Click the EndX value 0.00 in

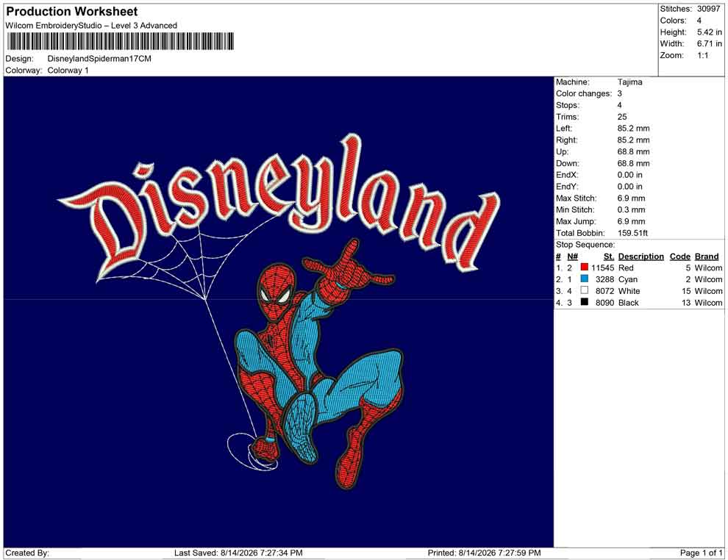pyautogui.click(x=630, y=175)
